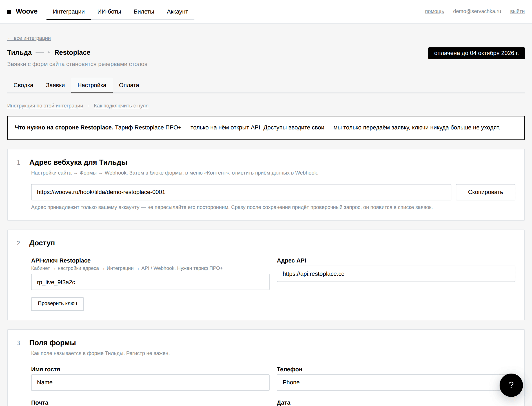Click the Restoplace heading text
Image resolution: width=532 pixels, height=406 pixels.
(x=72, y=52)
